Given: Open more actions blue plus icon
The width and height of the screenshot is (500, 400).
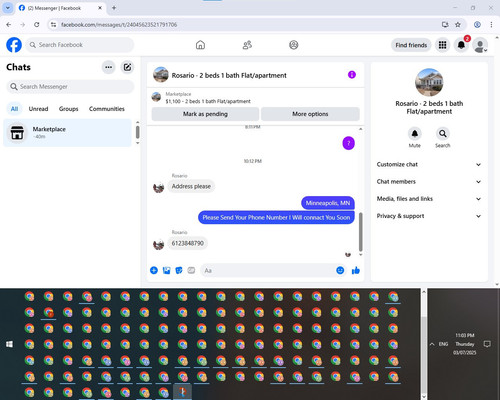Looking at the screenshot, I should (x=154, y=270).
